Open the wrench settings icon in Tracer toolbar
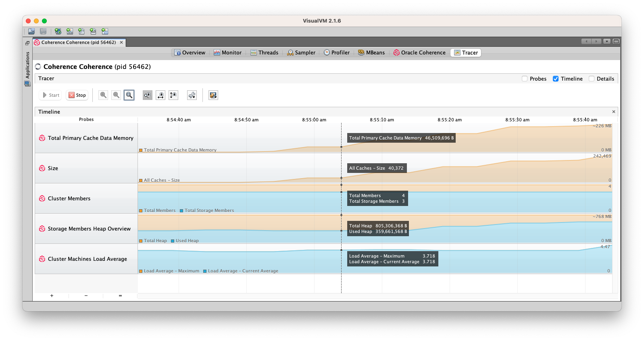644x341 pixels. pyautogui.click(x=192, y=95)
